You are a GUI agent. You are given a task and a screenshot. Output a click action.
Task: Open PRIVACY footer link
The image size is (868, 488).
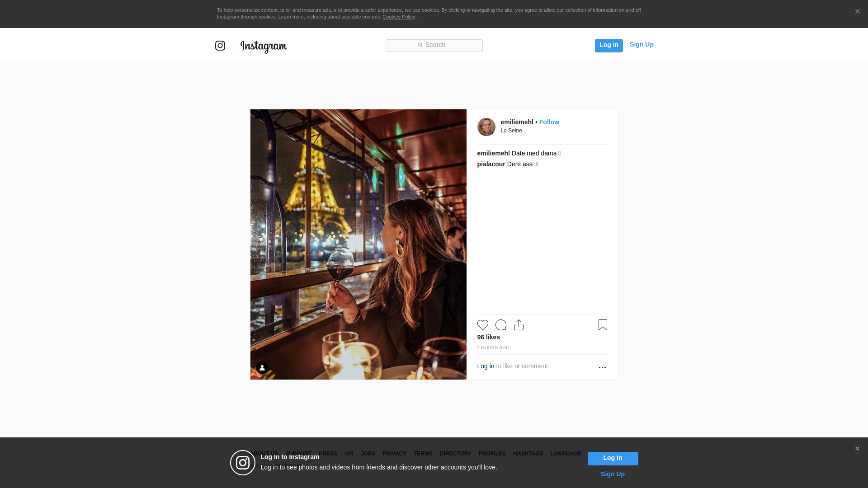point(394,454)
